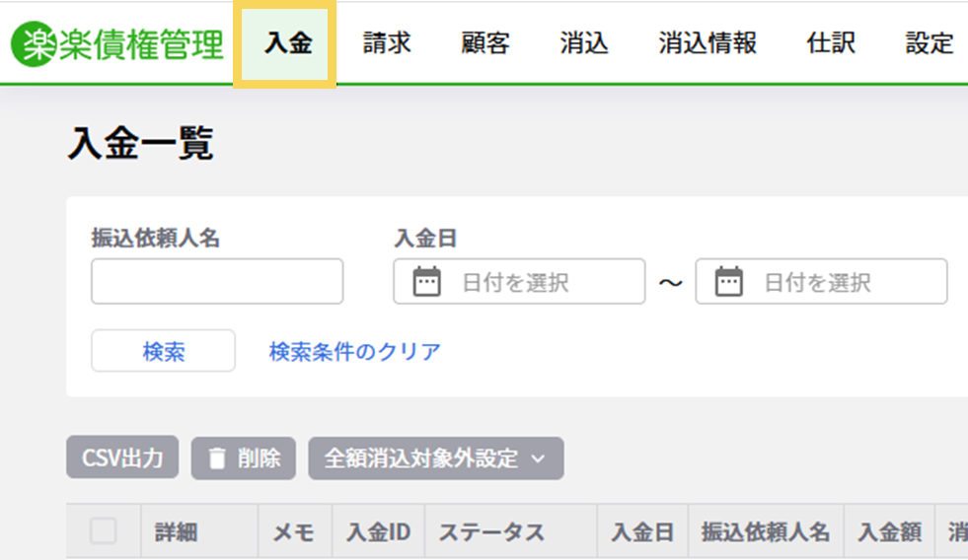This screenshot has width=968, height=560.
Task: Focus the 振込依頼人名 input field
Action: 217,281
